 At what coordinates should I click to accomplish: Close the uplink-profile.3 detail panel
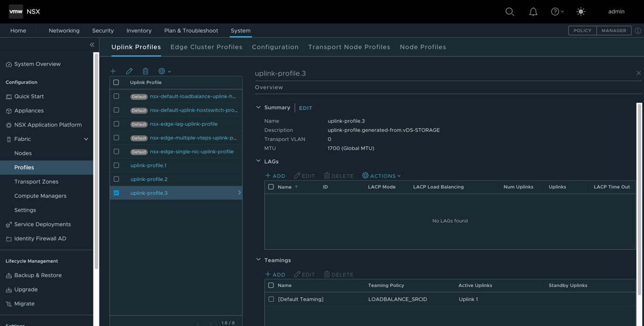point(638,73)
